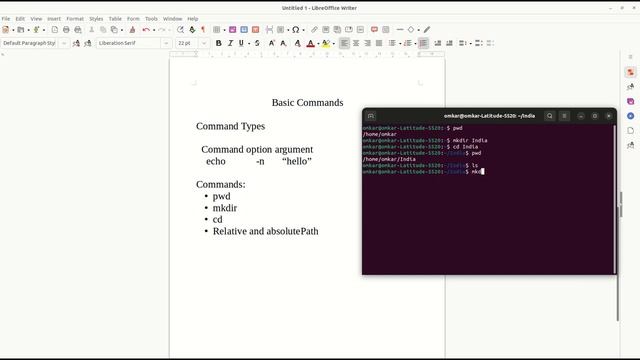The width and height of the screenshot is (640, 360).
Task: Click the Cut icon
Action: 91,30
